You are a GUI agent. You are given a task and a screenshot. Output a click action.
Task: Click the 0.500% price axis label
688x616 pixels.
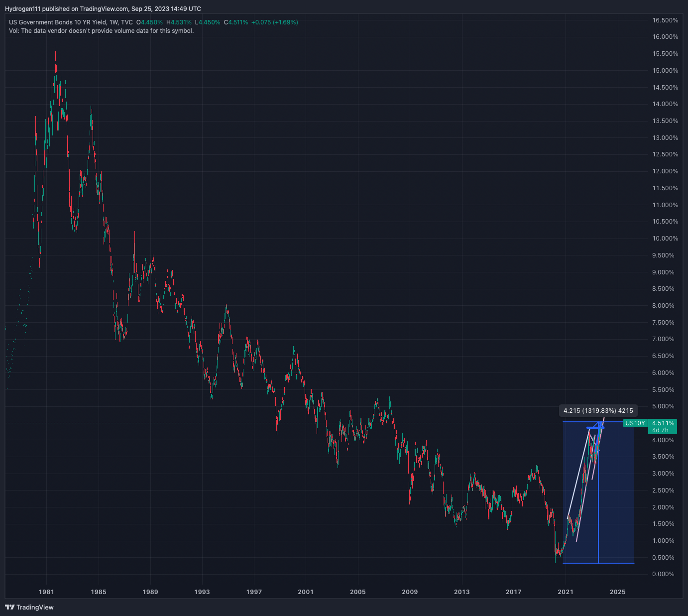pyautogui.click(x=664, y=558)
